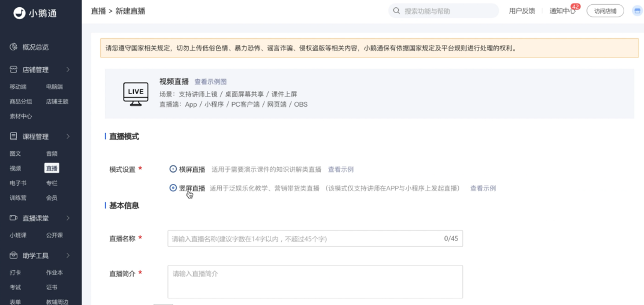Click the 直播课堂 camera icon
The image size is (644, 305).
tap(14, 218)
